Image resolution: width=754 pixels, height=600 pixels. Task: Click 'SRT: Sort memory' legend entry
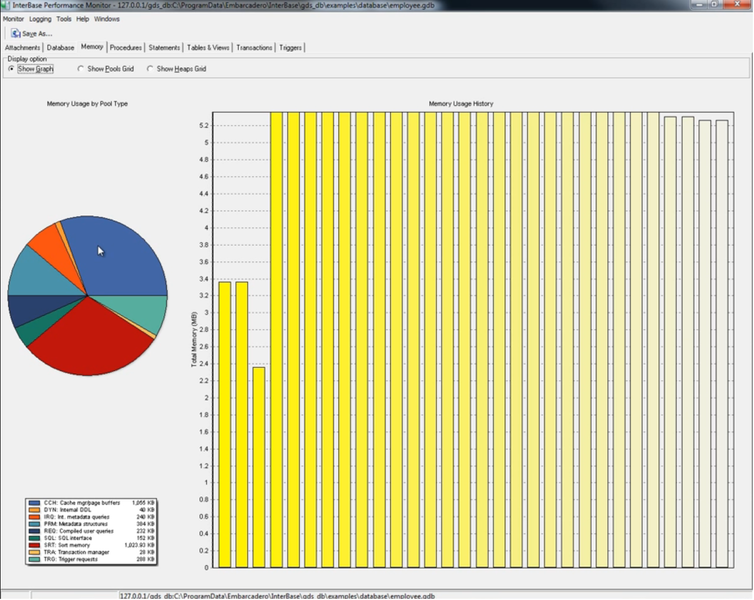pos(67,545)
